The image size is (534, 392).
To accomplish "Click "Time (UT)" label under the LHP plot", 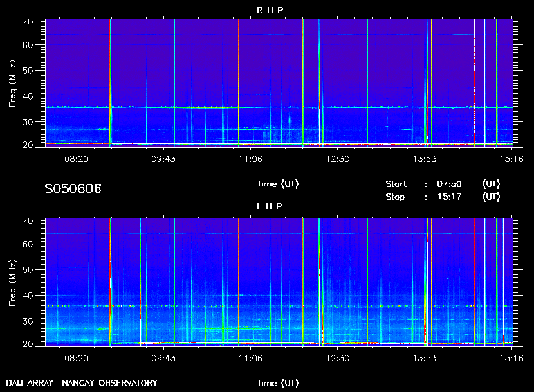I will tap(278, 383).
